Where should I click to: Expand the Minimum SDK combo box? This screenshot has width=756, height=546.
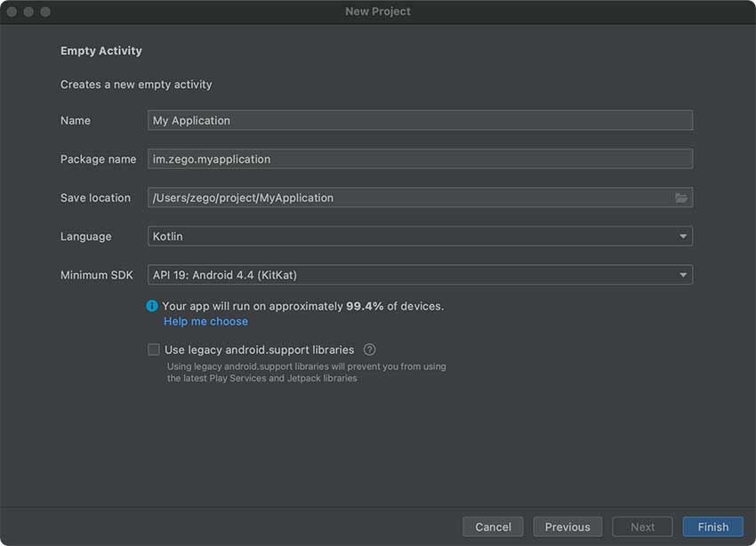click(x=409, y=275)
